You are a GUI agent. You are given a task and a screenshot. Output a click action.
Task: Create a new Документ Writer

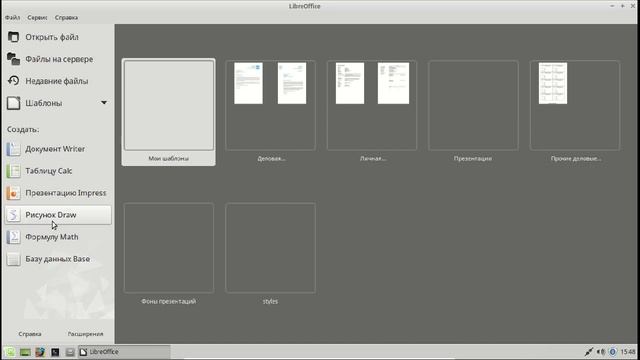(58, 149)
